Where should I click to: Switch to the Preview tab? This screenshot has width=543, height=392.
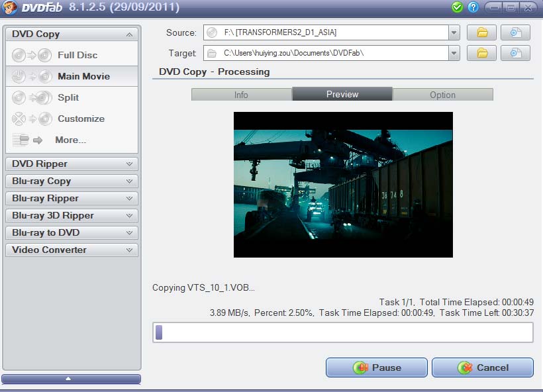coord(342,94)
